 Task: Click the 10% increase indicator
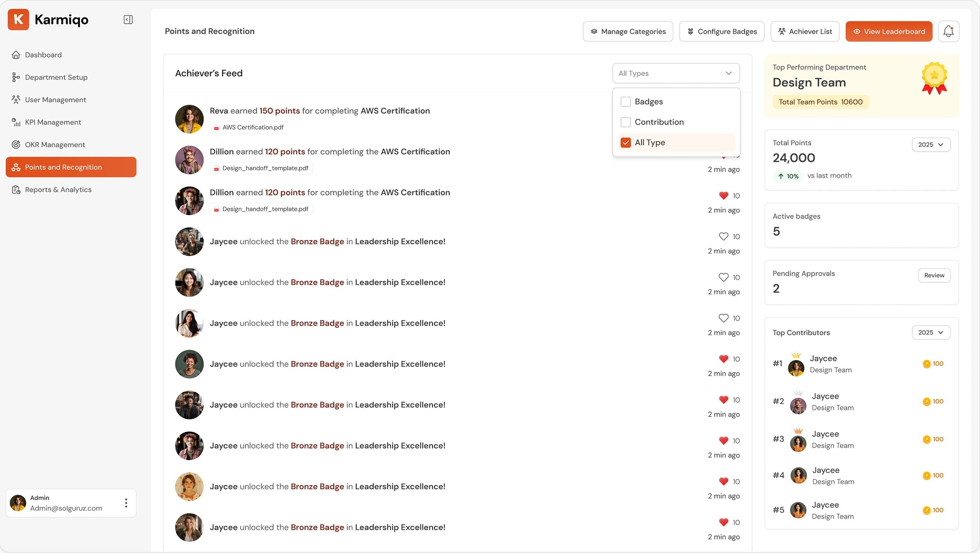tap(788, 176)
